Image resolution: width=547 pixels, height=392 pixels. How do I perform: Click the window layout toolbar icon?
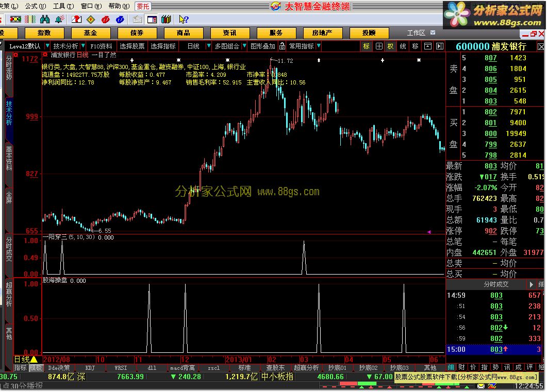[x=152, y=20]
